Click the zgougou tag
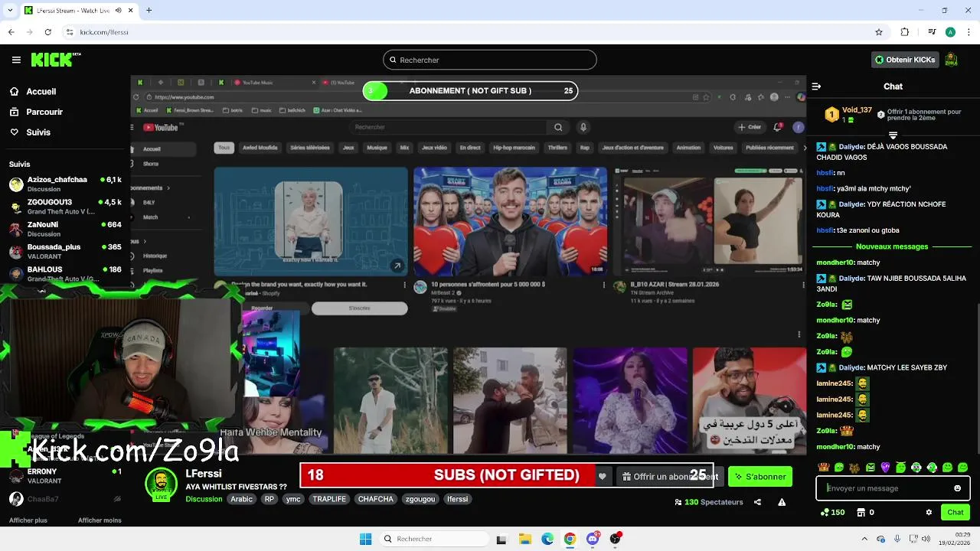This screenshot has width=980, height=551. [x=420, y=499]
